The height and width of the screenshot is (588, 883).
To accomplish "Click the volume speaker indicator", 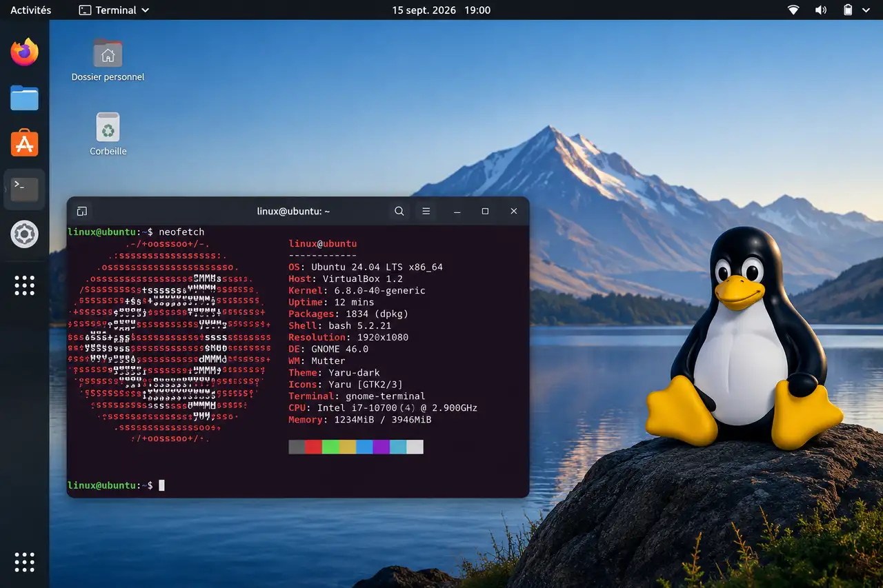I will [821, 10].
